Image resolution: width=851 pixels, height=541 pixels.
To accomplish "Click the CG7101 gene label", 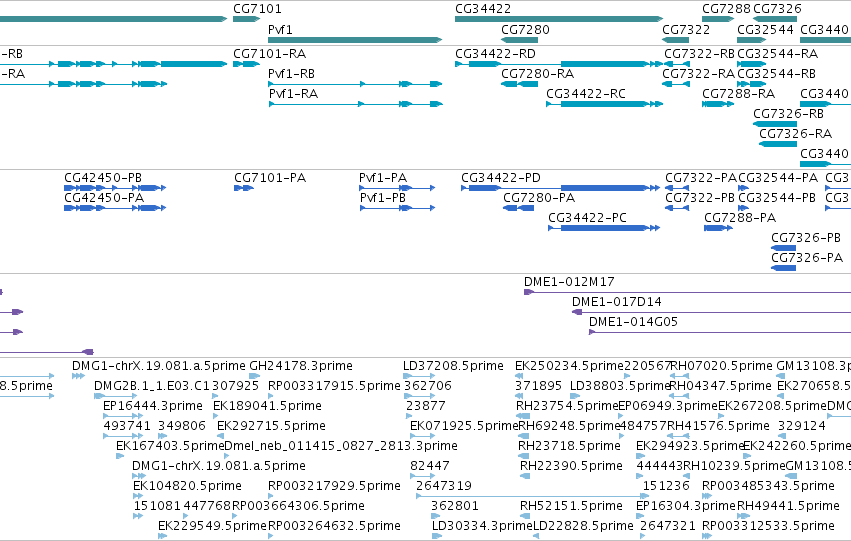I will [x=257, y=9].
